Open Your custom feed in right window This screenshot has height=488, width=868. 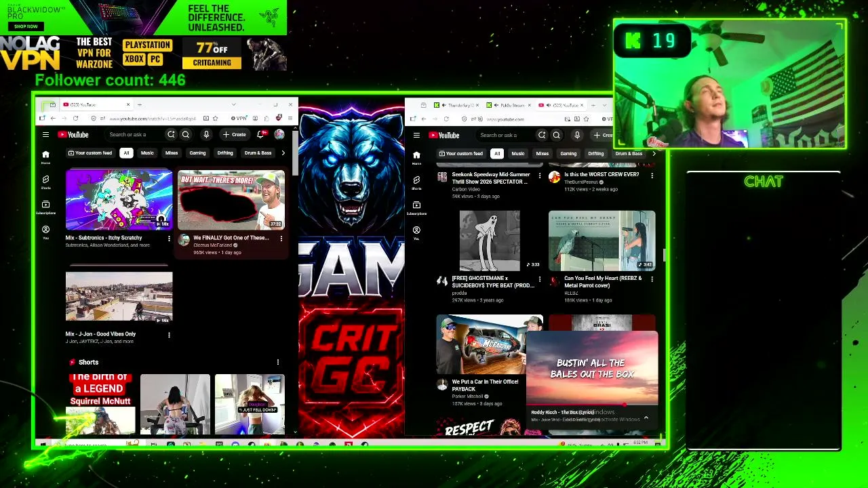(x=460, y=154)
